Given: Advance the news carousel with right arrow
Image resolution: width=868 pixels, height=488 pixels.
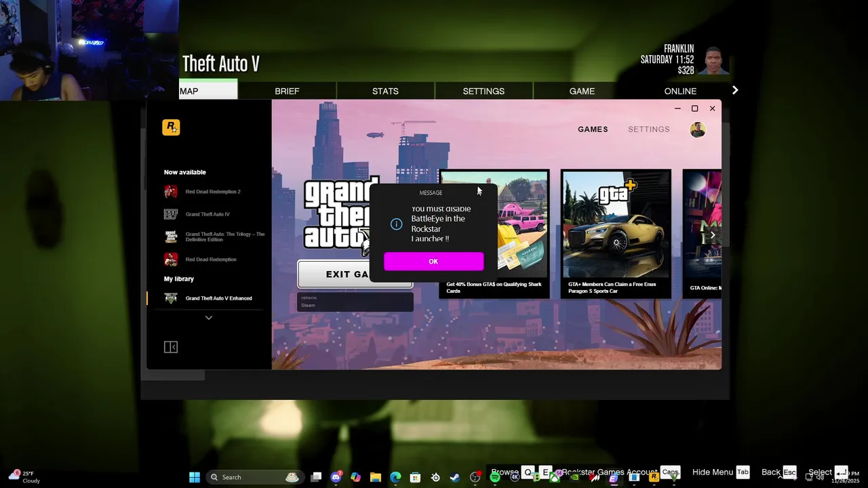Looking at the screenshot, I should [x=713, y=235].
